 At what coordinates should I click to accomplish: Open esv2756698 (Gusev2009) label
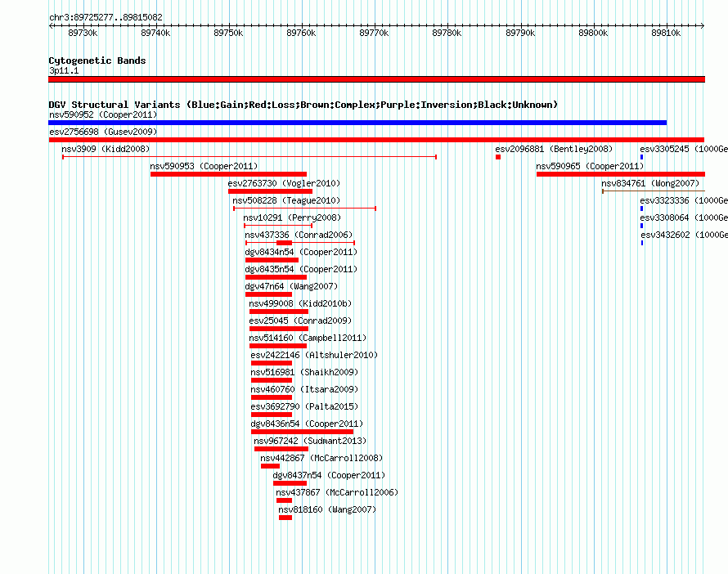click(103, 132)
